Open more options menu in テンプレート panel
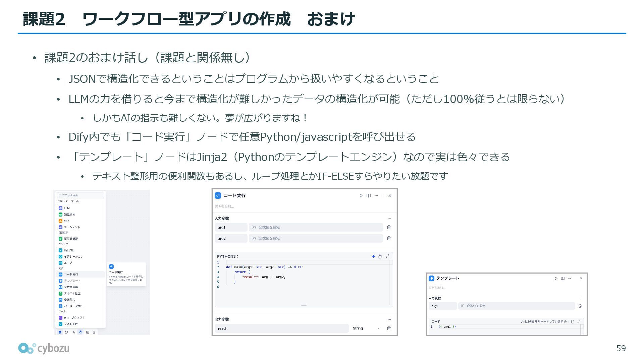 pyautogui.click(x=569, y=278)
